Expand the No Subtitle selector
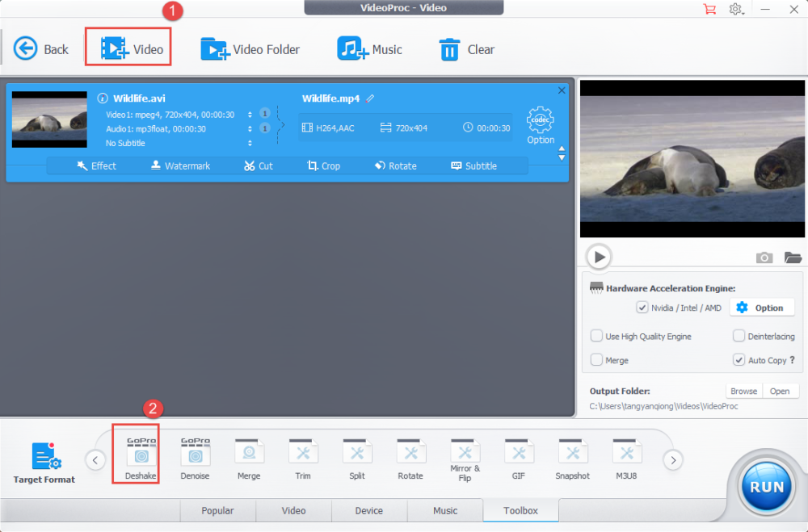The height and width of the screenshot is (532, 808). [250, 143]
